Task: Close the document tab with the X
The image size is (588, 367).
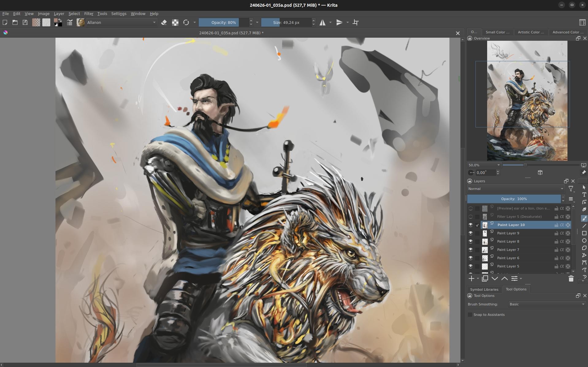Action: 458,33
